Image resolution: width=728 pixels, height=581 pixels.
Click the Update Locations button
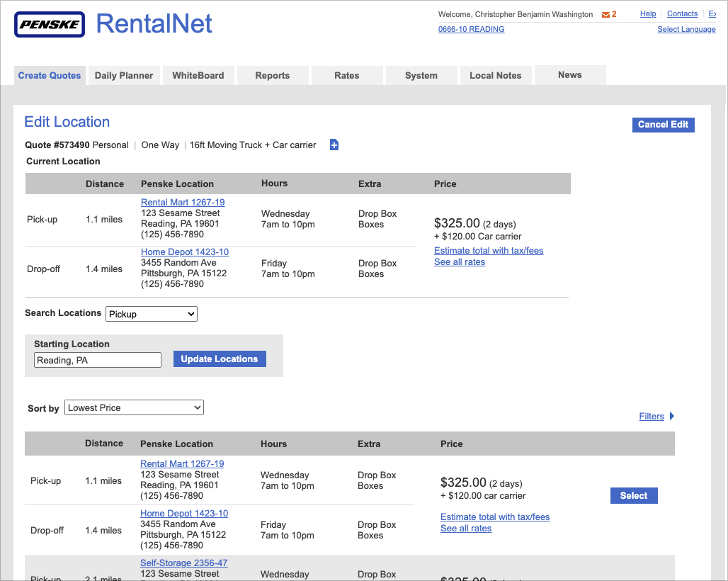[220, 359]
